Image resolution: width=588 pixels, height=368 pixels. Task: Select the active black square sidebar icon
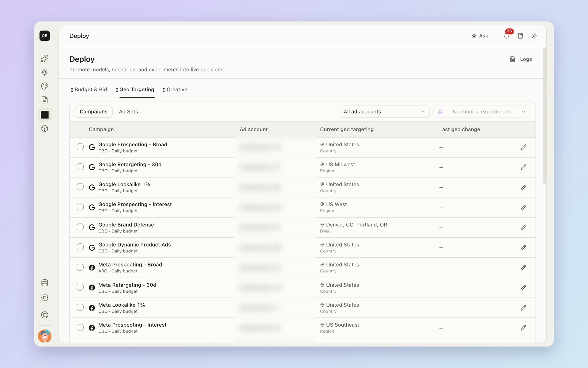pos(45,115)
